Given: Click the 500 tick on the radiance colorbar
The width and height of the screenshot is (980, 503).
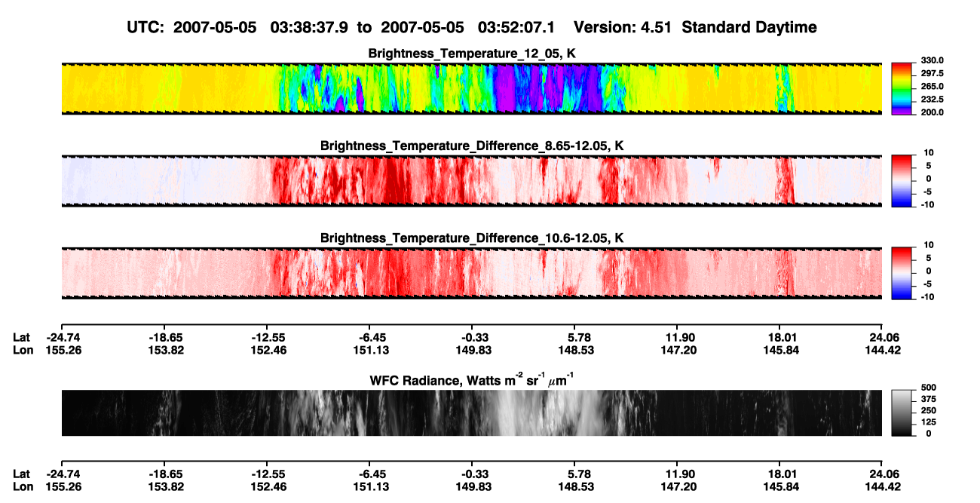Looking at the screenshot, I should [x=927, y=388].
